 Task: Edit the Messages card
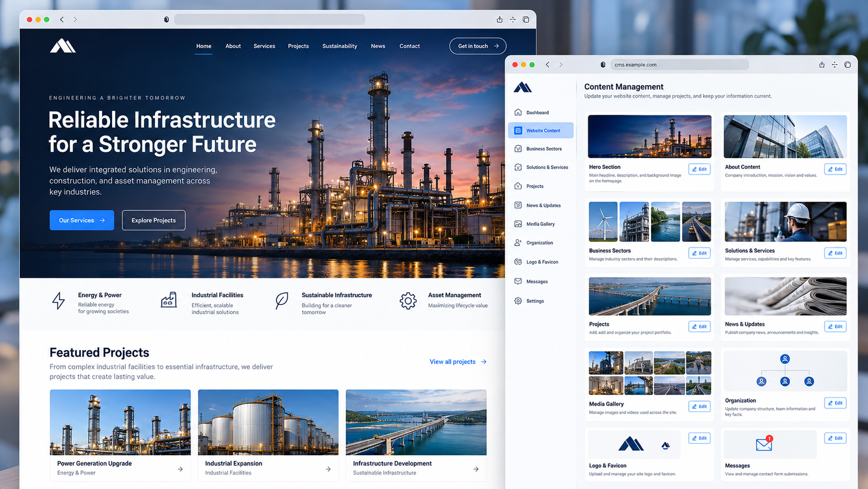[x=835, y=438]
